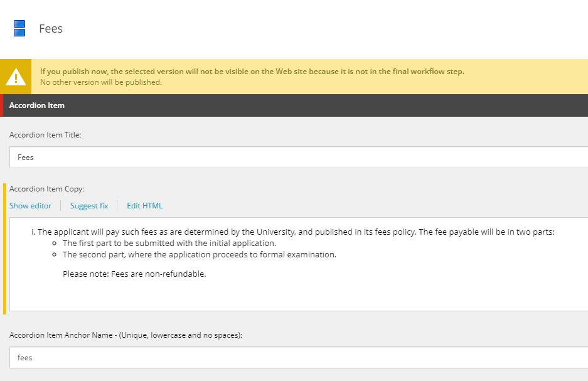This screenshot has height=381, width=588.
Task: Click the 'If you publish now' warning message
Action: pyautogui.click(x=252, y=72)
